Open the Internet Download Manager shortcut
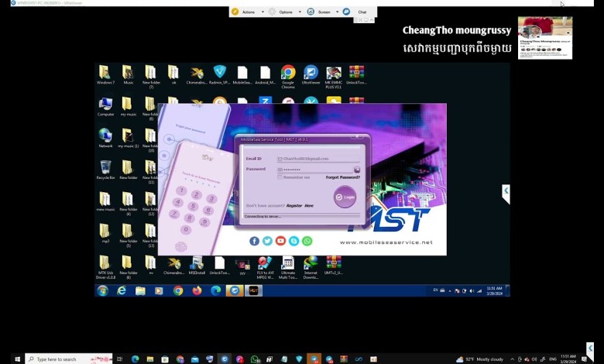Viewport: 604px width, 364px height. pyautogui.click(x=311, y=263)
